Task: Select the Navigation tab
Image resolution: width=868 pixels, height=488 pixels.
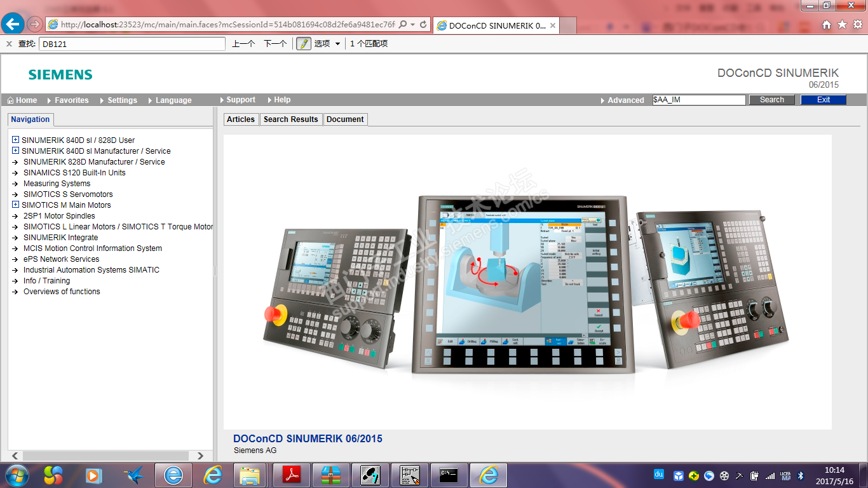Action: [30, 119]
